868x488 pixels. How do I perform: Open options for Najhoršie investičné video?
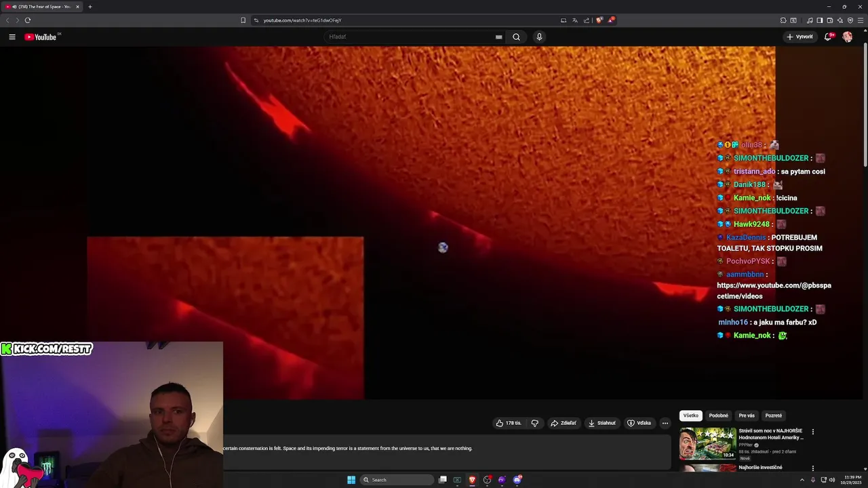tap(812, 468)
